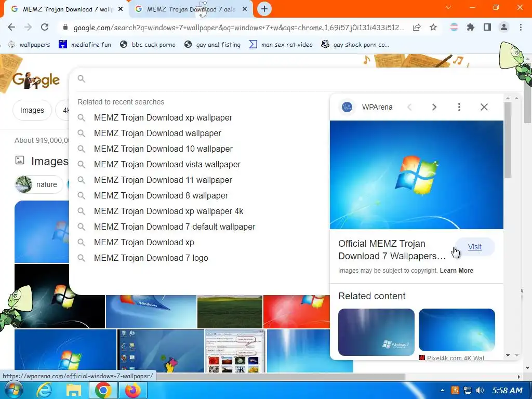The image size is (532, 399).
Task: Open Official MEMZ Trojan Download 7 Wallpapers title
Action: 392,250
